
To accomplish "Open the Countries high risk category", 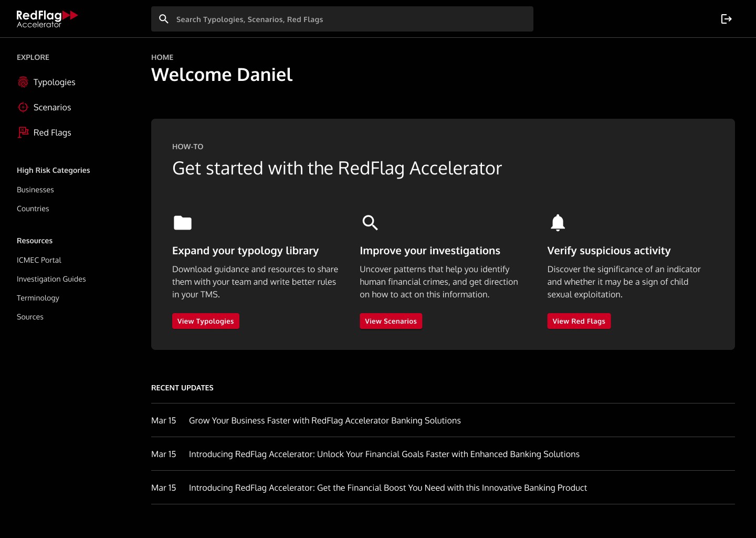I will 33,209.
